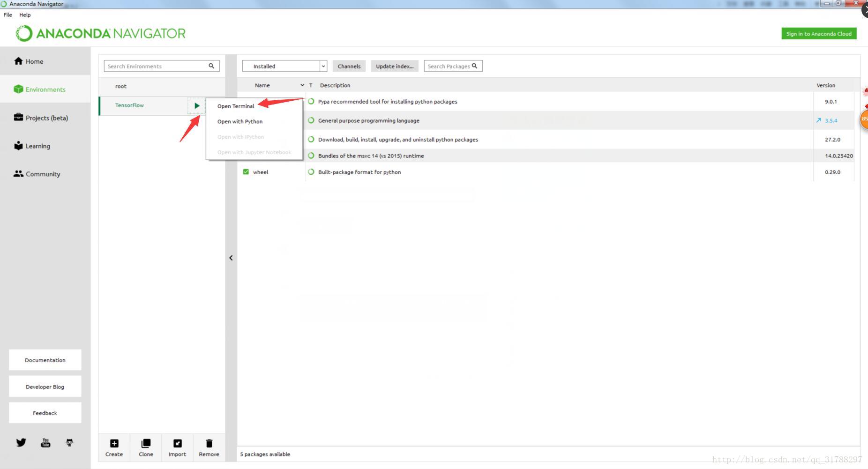The width and height of the screenshot is (868, 469).
Task: Open the Documentation link button
Action: click(45, 360)
